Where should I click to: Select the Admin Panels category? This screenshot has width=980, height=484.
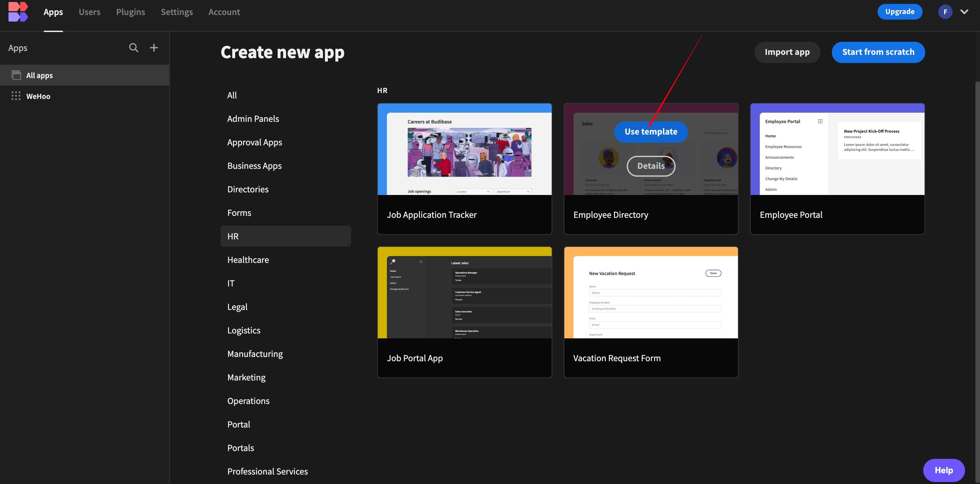point(253,119)
